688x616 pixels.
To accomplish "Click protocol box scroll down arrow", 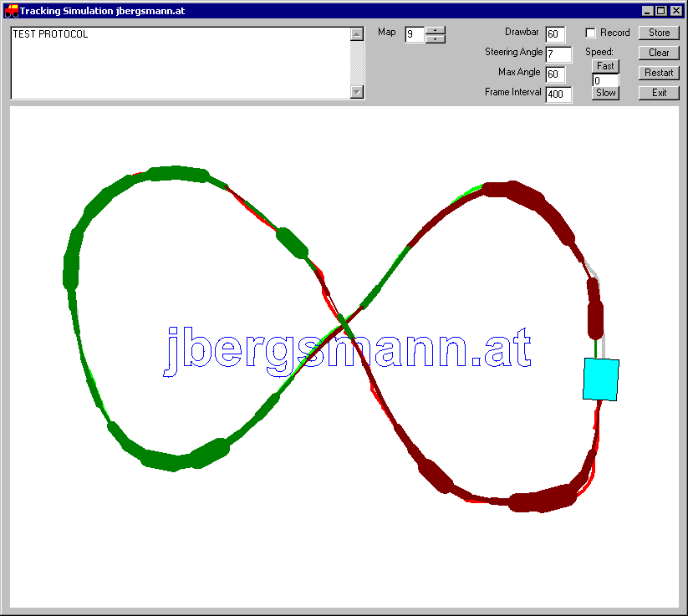I will click(357, 92).
